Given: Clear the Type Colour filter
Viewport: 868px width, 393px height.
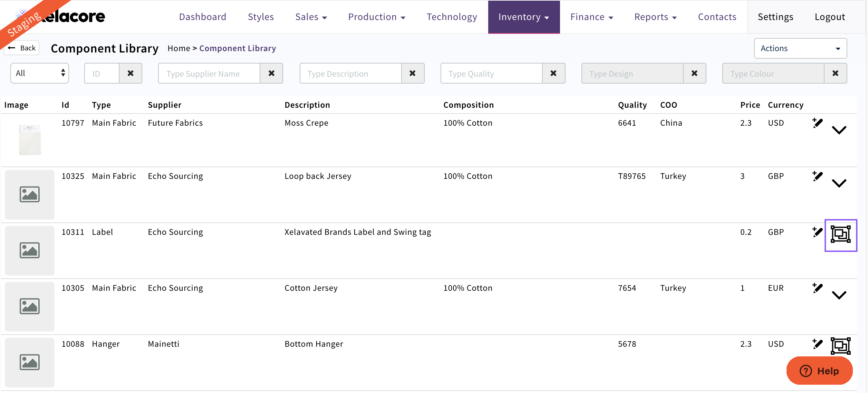Looking at the screenshot, I should [x=835, y=73].
